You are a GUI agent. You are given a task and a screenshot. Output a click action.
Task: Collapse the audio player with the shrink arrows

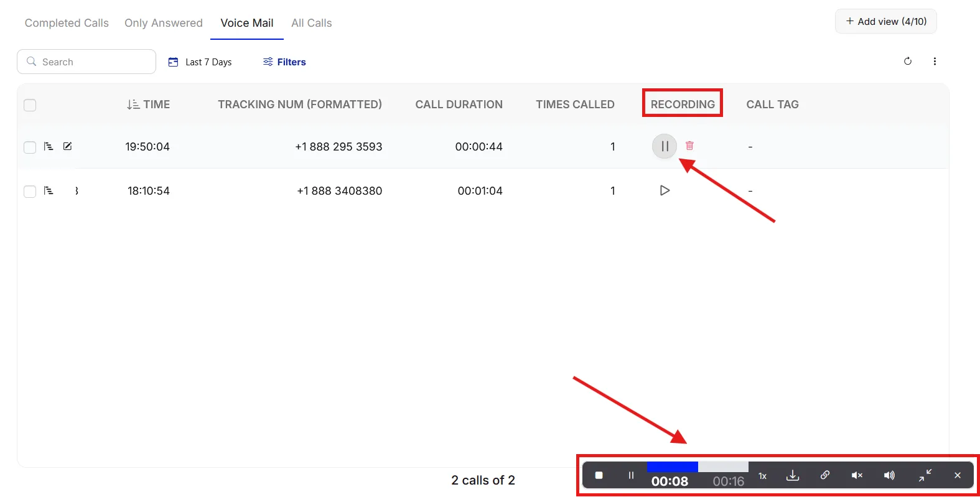pyautogui.click(x=925, y=475)
